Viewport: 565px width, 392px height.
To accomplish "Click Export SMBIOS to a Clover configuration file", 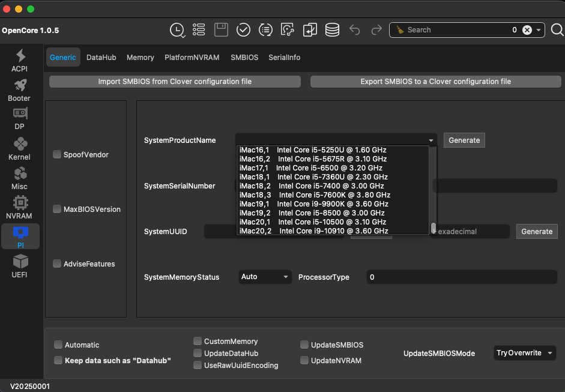I will tap(436, 82).
